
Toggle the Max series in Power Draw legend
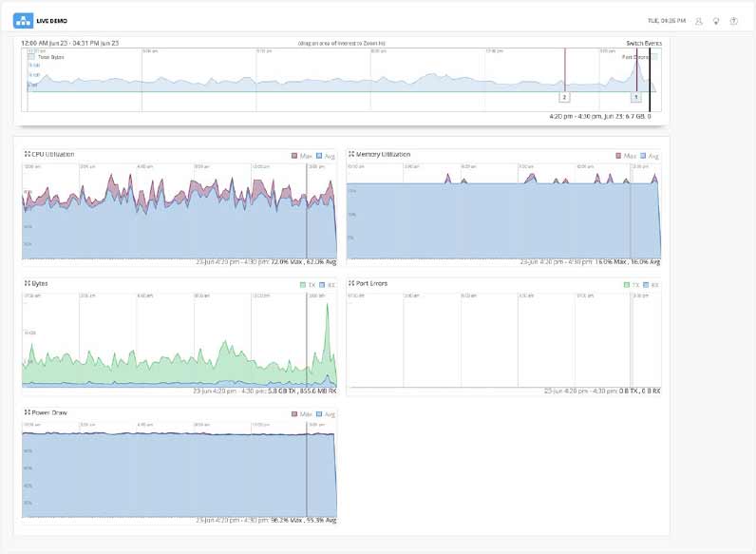(x=301, y=414)
